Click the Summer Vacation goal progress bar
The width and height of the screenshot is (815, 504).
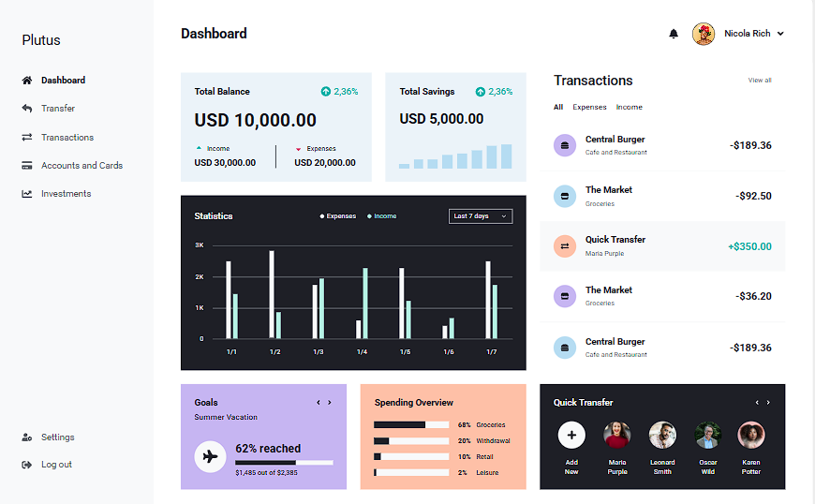point(284,463)
